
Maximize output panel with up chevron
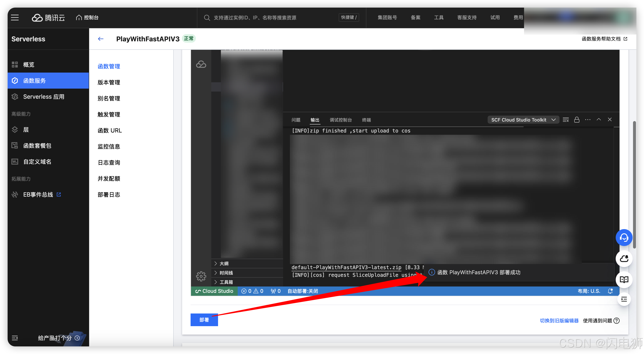point(599,120)
